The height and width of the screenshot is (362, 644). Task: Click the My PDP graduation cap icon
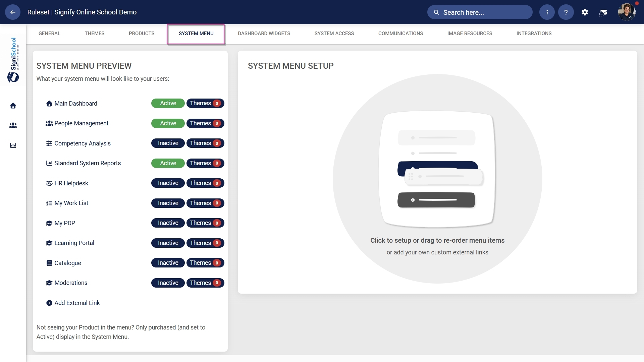point(49,223)
